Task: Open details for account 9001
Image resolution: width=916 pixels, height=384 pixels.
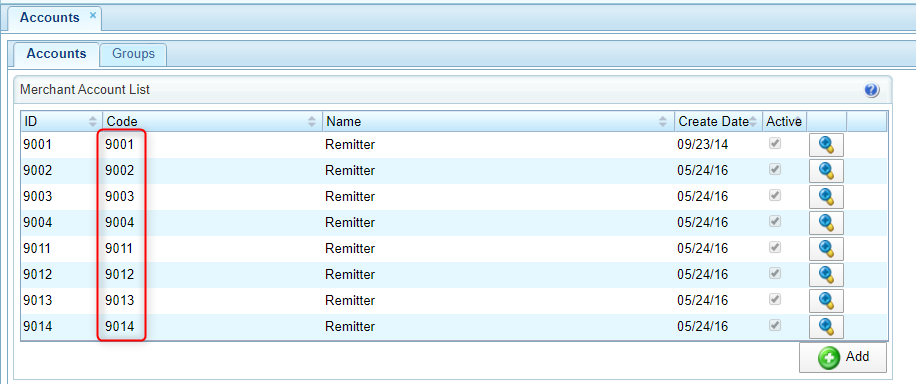Action: click(826, 145)
